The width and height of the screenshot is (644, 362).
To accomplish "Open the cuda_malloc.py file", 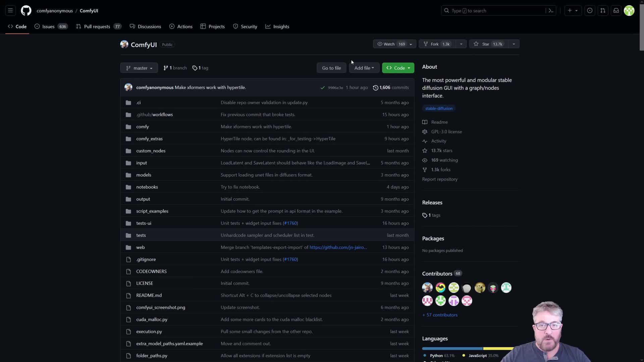I will click(152, 319).
